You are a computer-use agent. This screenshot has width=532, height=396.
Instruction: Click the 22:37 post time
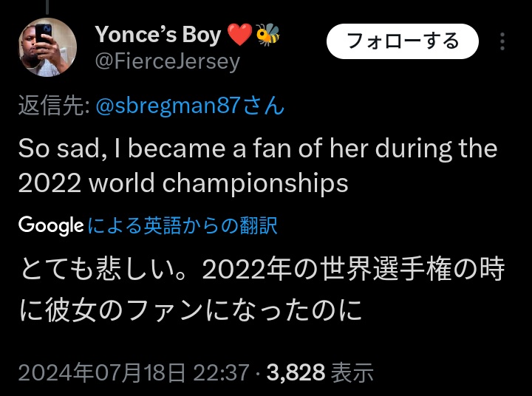tap(221, 373)
